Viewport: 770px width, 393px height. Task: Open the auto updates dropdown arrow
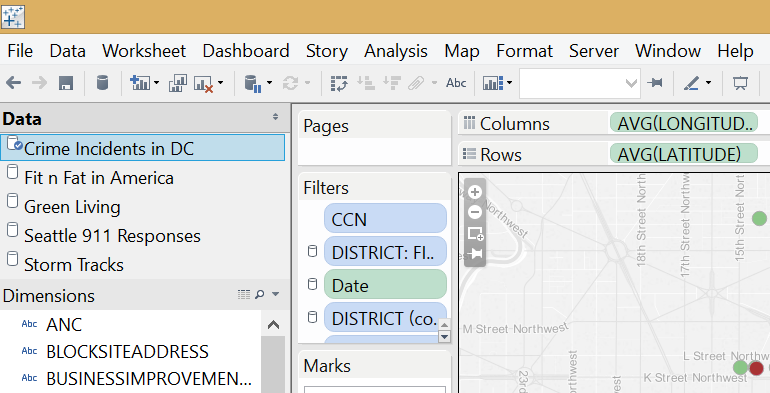tap(269, 83)
